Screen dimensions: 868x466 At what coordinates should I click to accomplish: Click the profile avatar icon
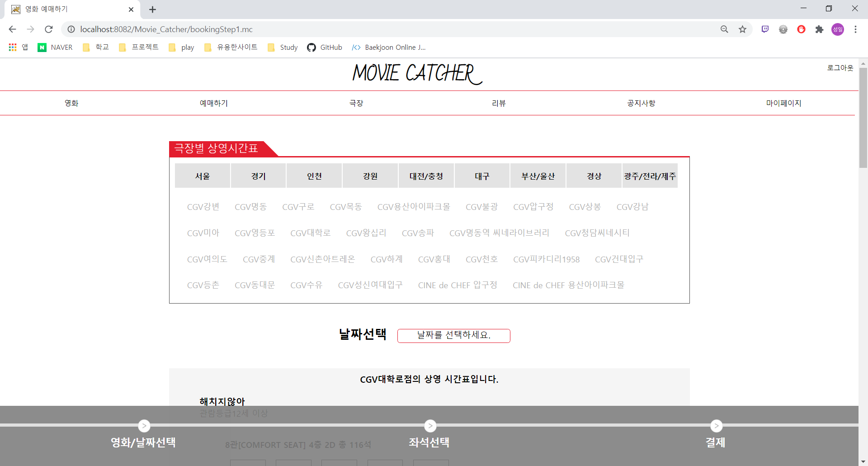point(838,29)
